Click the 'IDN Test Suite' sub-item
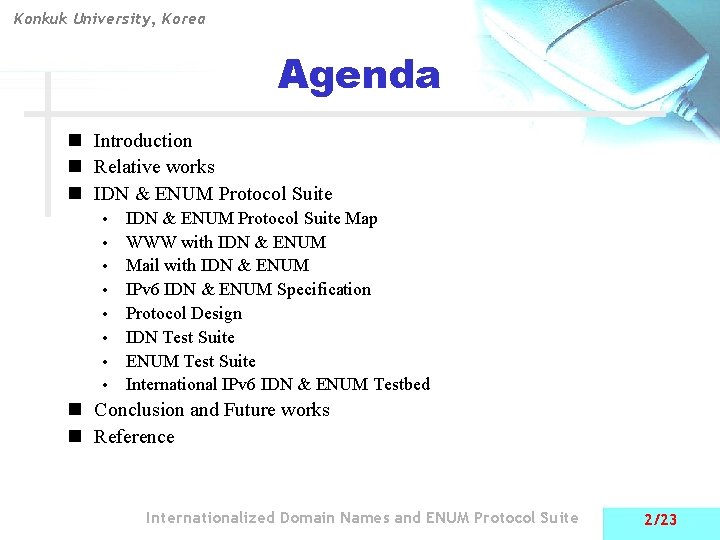 [x=180, y=337]
